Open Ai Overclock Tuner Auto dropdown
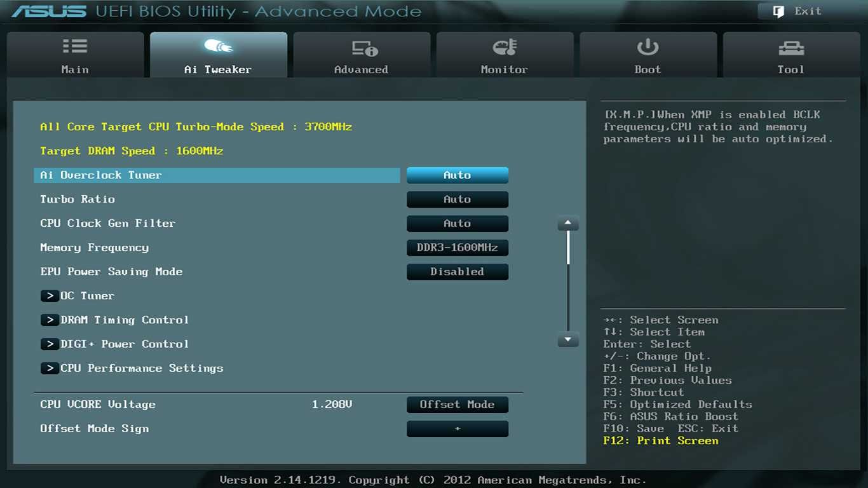868x488 pixels. click(x=458, y=175)
